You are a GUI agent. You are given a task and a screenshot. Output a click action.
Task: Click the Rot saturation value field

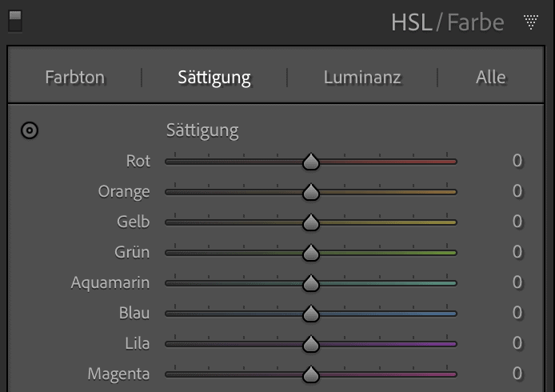point(517,161)
